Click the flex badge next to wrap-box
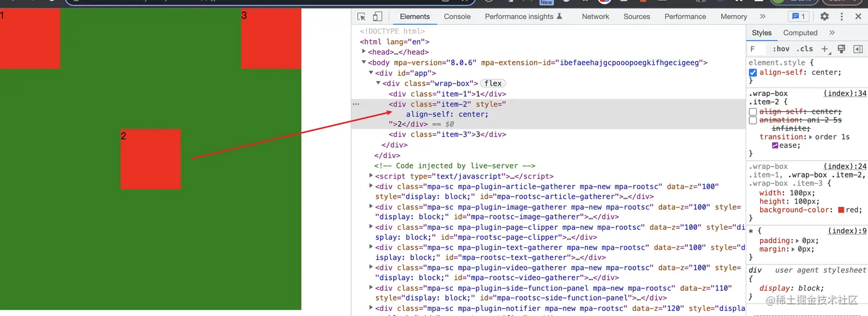868x316 pixels. pyautogui.click(x=493, y=83)
